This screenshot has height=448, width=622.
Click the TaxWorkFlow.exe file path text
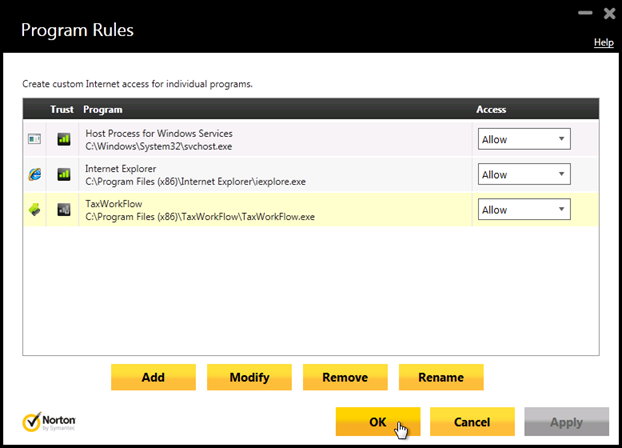point(200,217)
